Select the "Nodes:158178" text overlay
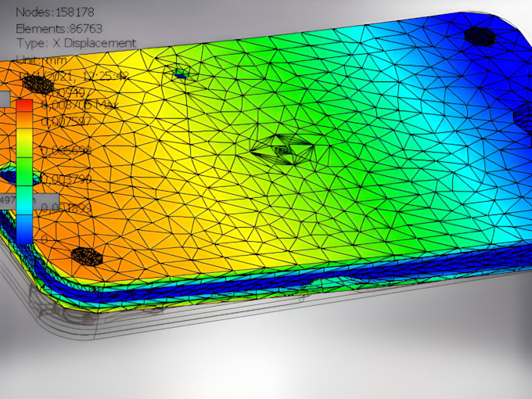The image size is (532, 399). 55,13
